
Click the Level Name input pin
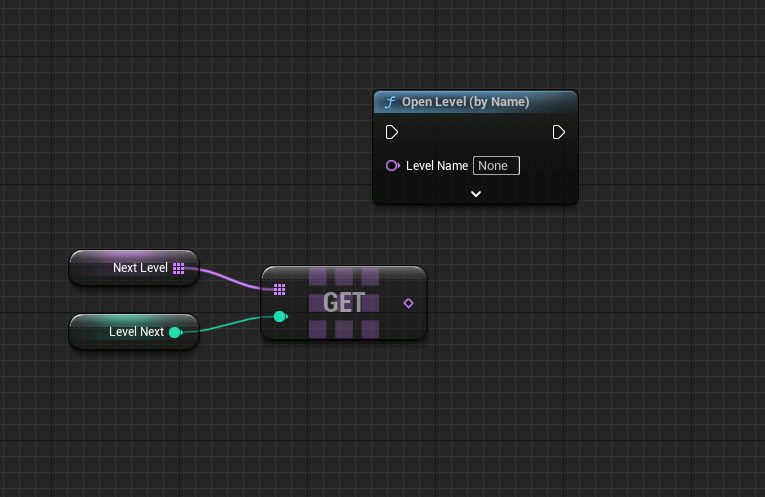coord(393,166)
